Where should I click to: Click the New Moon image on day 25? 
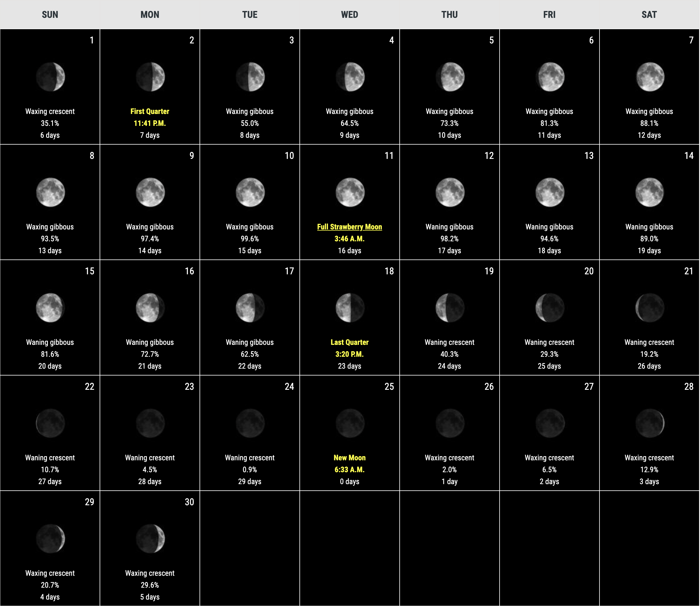coord(350,423)
